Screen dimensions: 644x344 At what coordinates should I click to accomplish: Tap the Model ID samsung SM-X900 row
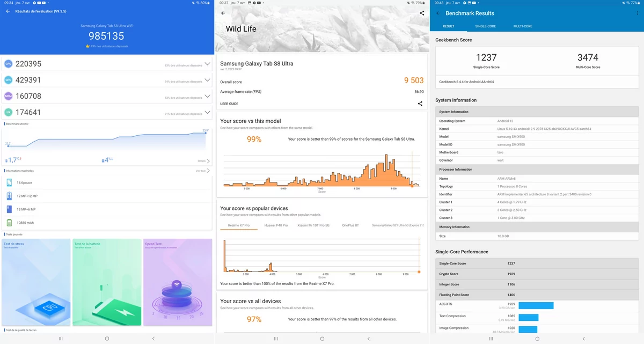click(537, 144)
